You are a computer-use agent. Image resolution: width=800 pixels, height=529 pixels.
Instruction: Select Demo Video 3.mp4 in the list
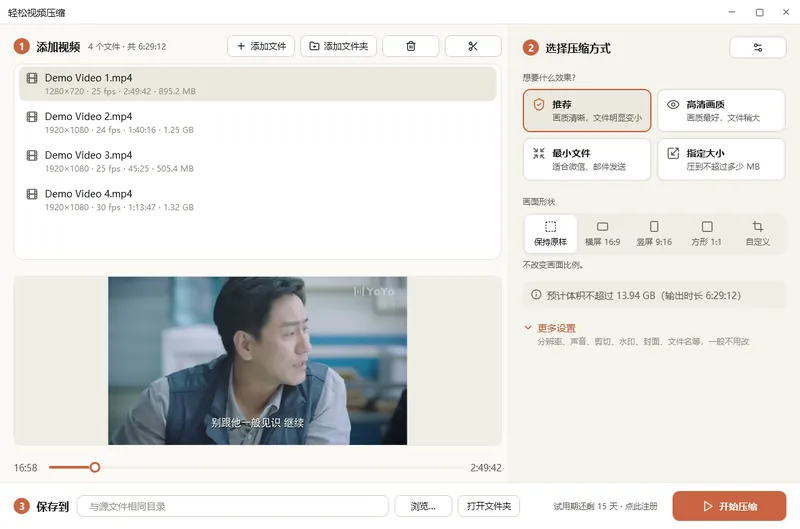258,161
